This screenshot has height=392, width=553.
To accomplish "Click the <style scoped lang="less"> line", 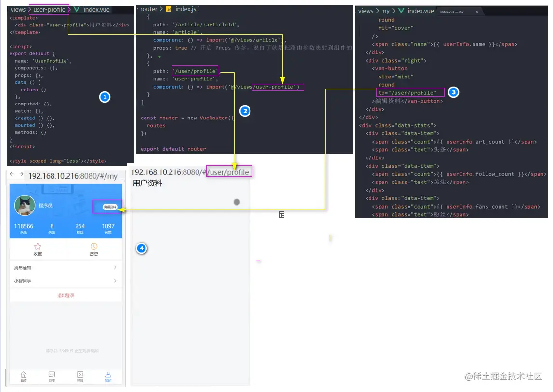I will (x=58, y=161).
